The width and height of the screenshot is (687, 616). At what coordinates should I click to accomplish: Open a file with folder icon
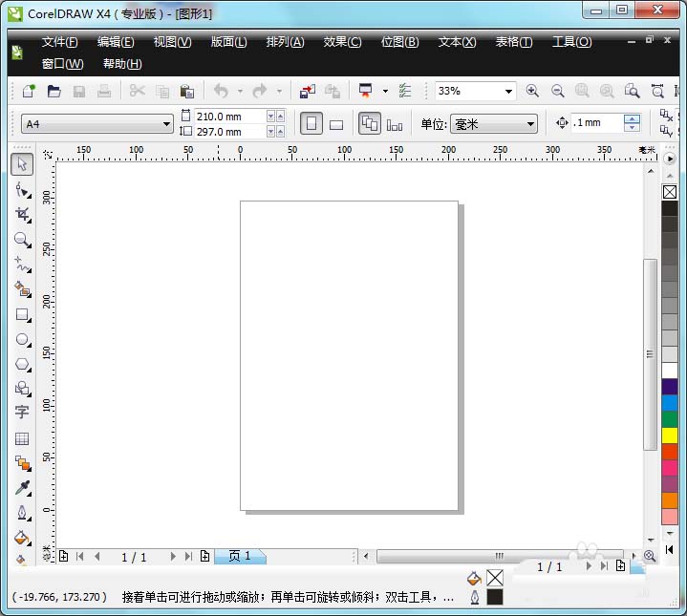click(x=54, y=91)
